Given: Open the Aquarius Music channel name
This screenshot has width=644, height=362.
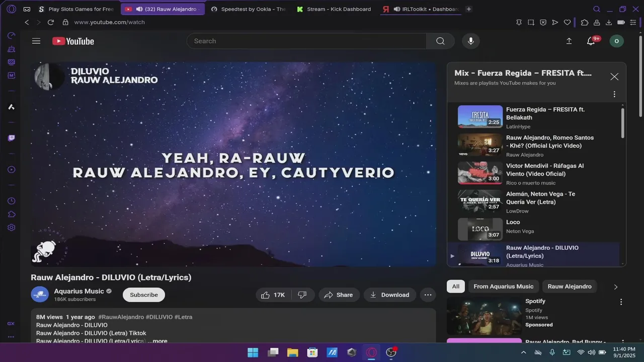Looking at the screenshot, I should [x=79, y=291].
